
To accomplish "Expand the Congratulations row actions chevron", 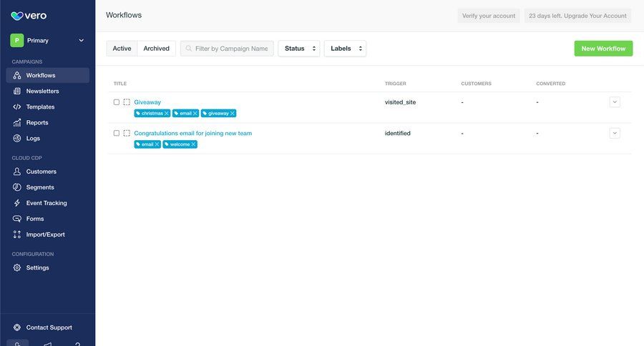I will [615, 134].
